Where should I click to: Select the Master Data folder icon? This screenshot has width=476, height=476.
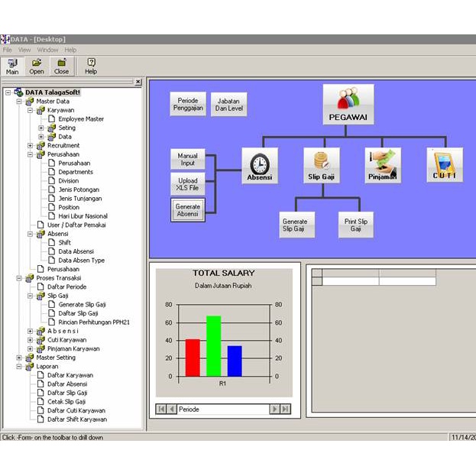30,102
